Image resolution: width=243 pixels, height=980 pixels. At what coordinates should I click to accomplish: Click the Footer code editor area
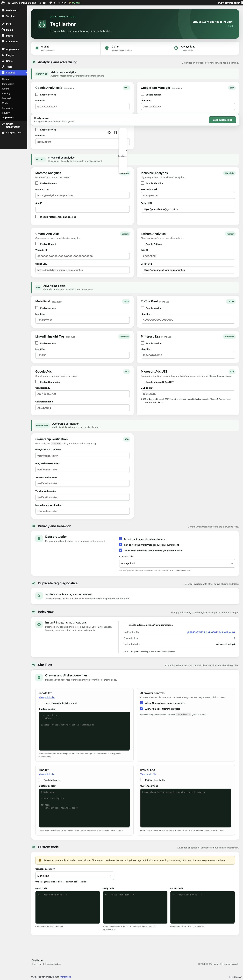[x=203, y=907]
